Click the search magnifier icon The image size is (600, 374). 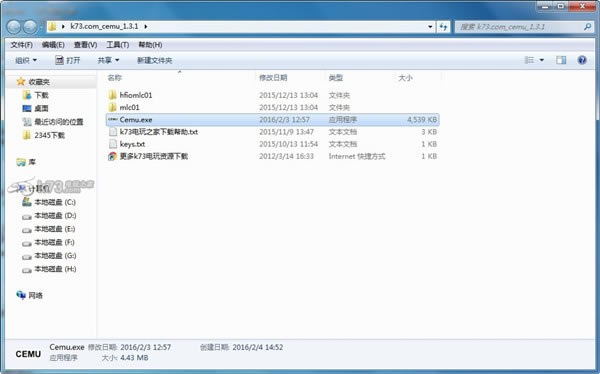tap(587, 27)
